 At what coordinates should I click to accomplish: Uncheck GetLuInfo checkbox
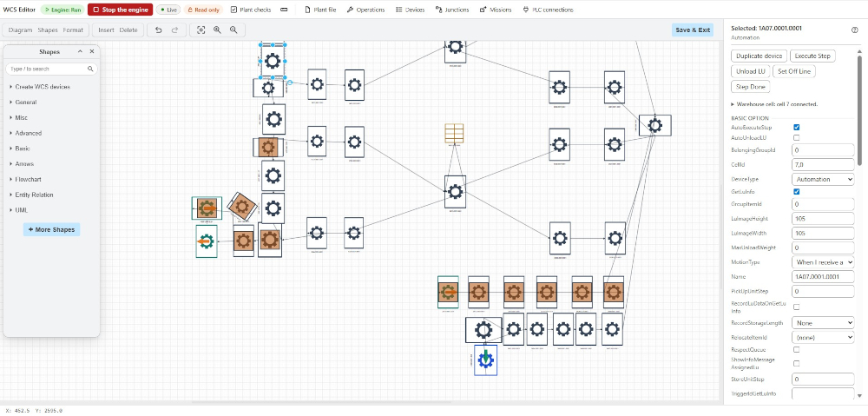pos(797,191)
